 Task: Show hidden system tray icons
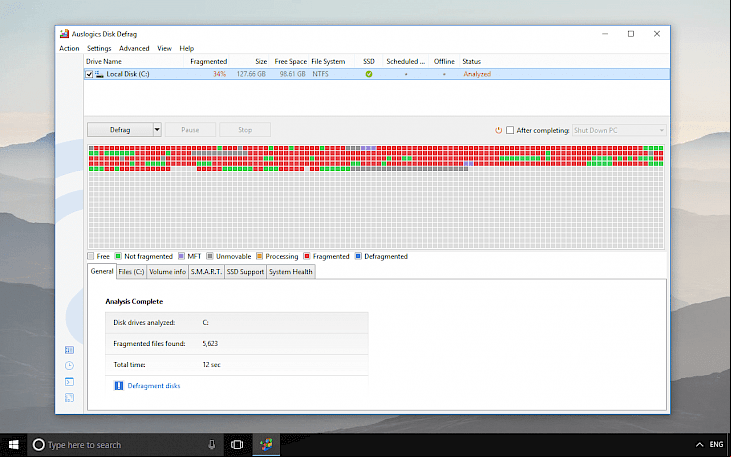(x=699, y=445)
